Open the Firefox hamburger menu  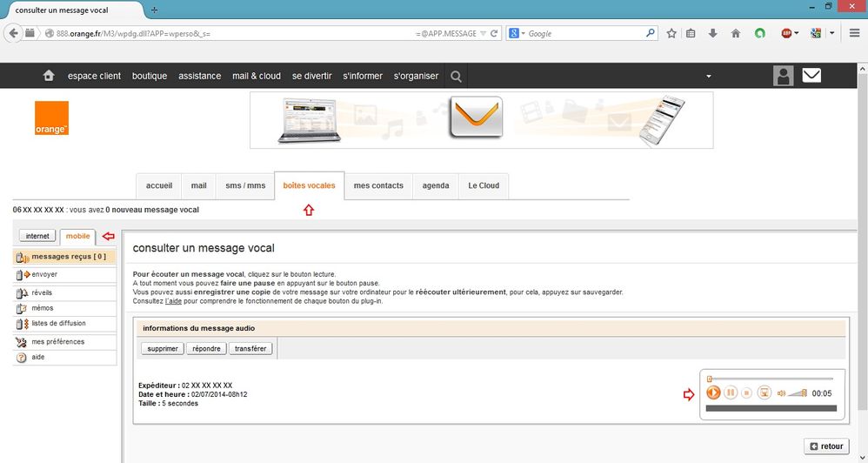coord(854,33)
